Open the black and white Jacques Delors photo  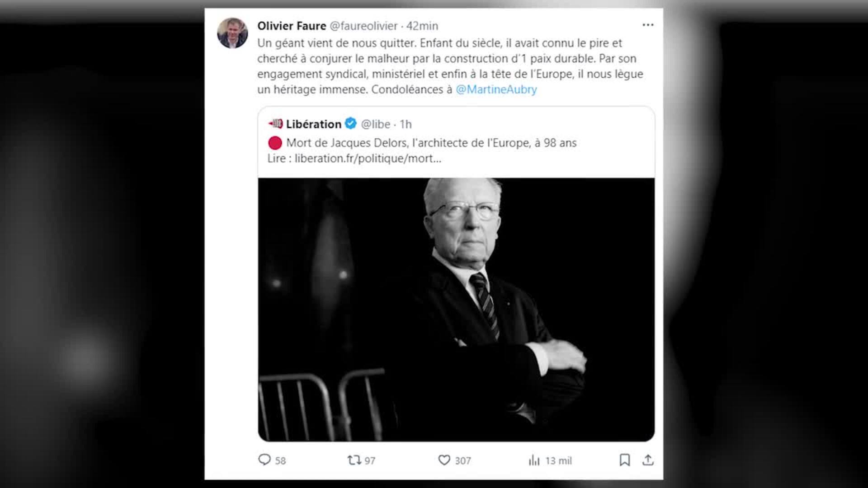[456, 310]
